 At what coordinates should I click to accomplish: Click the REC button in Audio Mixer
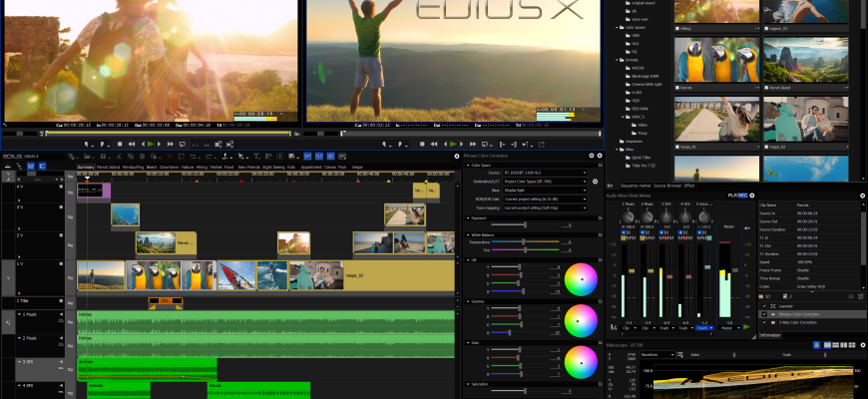point(743,196)
